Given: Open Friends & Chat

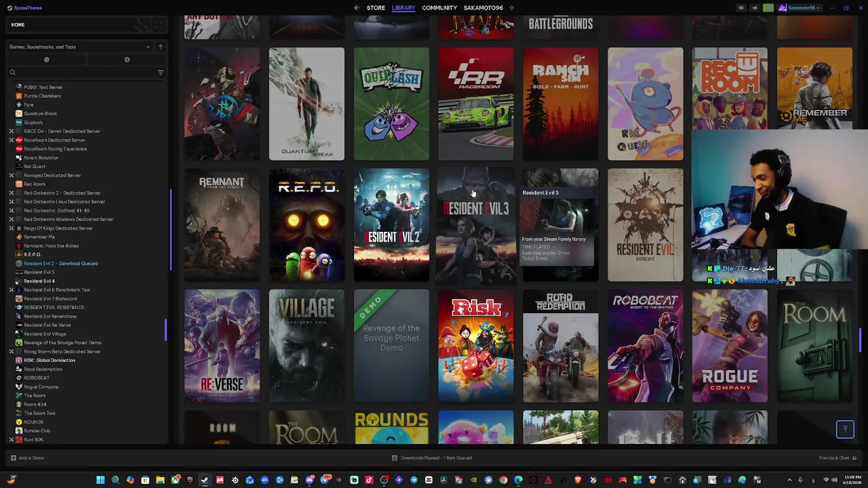Looking at the screenshot, I should coord(837,457).
